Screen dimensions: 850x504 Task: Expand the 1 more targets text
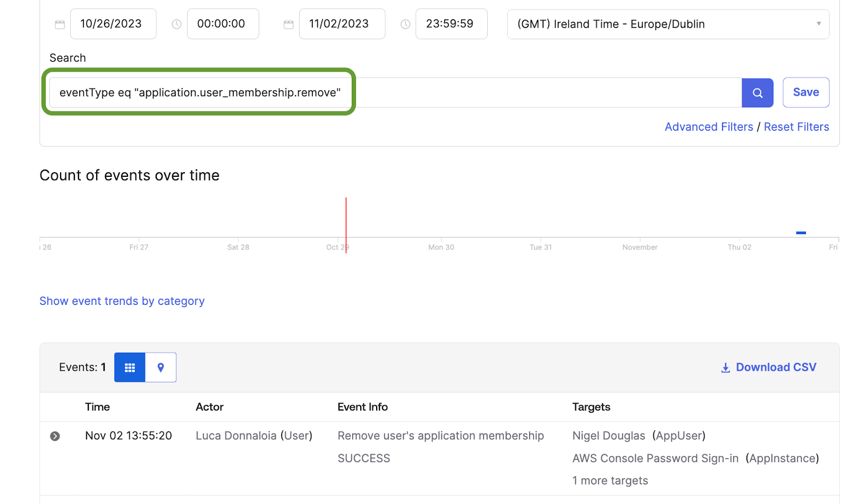tap(610, 481)
